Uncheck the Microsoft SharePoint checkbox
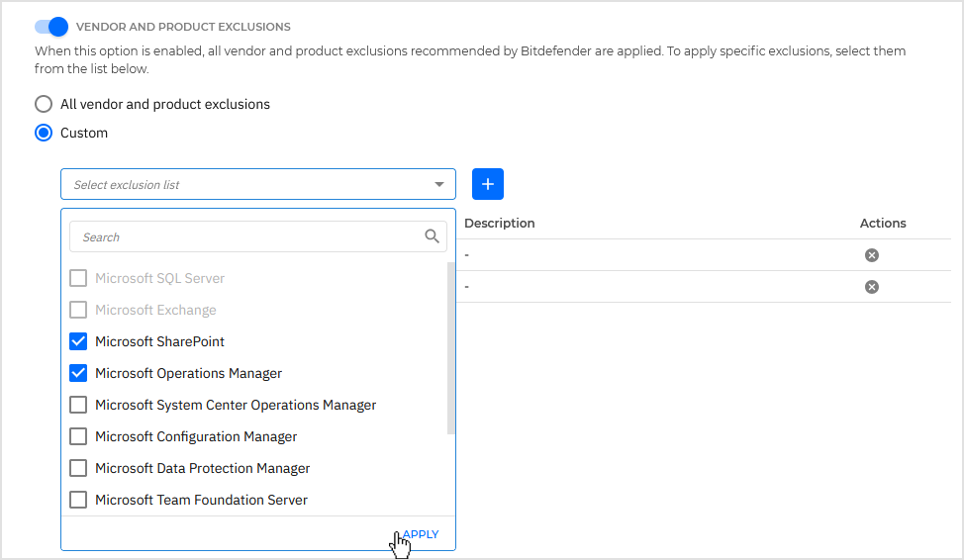This screenshot has width=964, height=560. [78, 341]
